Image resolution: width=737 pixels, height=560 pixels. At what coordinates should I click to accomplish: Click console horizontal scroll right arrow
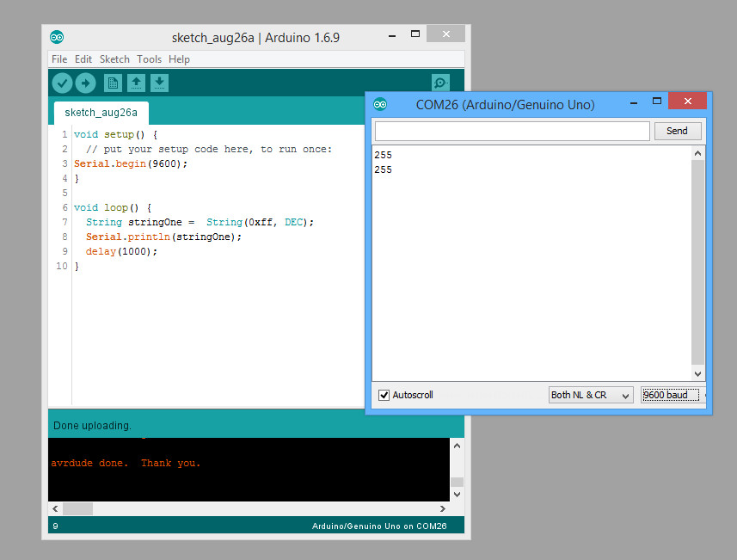pyautogui.click(x=442, y=508)
